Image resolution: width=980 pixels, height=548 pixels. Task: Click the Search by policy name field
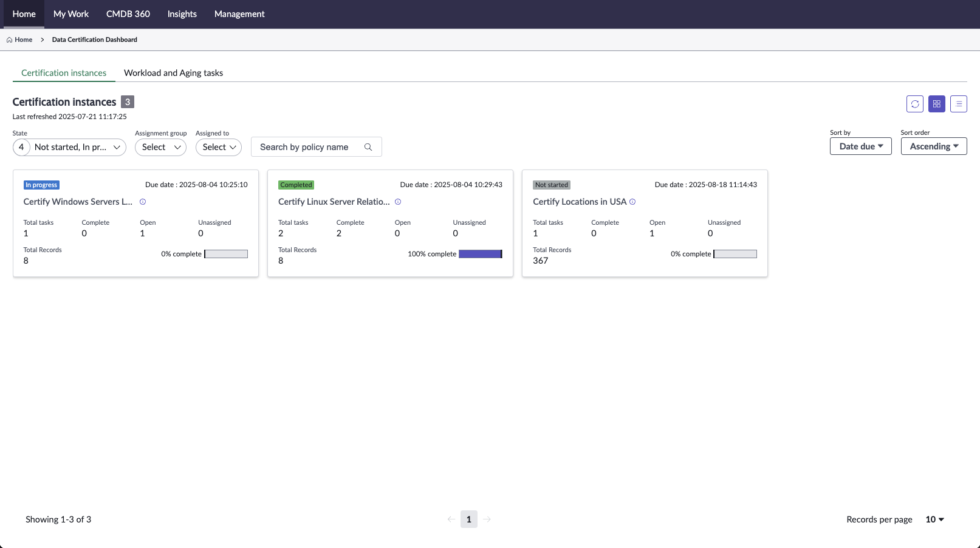(x=307, y=147)
